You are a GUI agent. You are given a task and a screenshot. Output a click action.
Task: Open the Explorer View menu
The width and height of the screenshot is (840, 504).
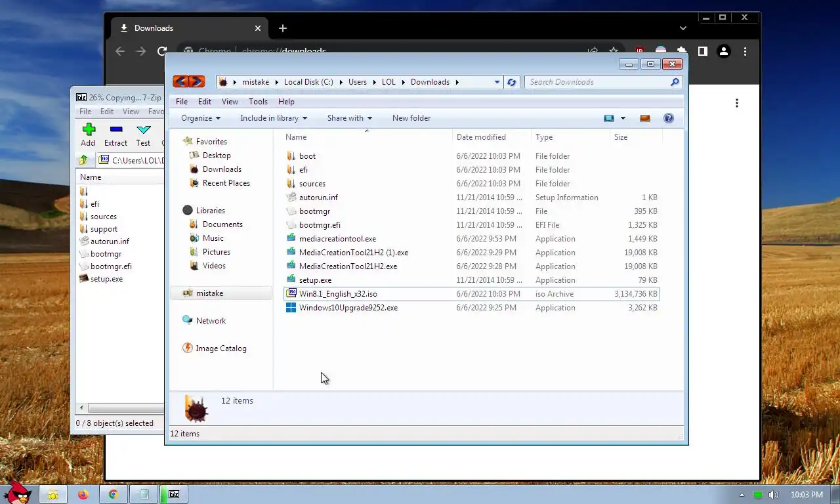[x=230, y=102]
